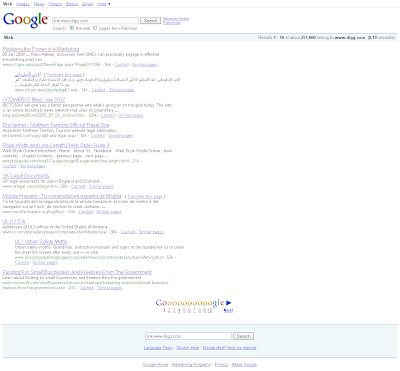Focus the bottom search input field
This screenshot has width=400, height=371.
point(188,336)
